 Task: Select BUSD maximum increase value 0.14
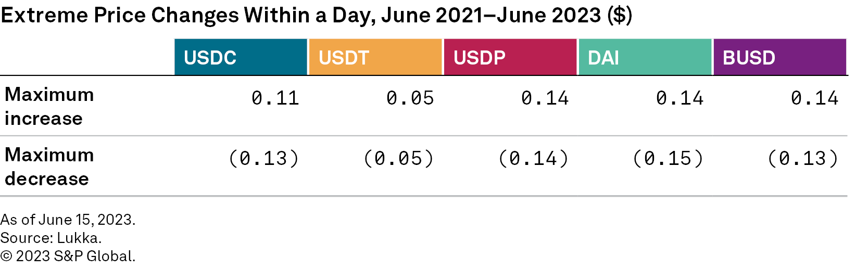[x=815, y=98]
